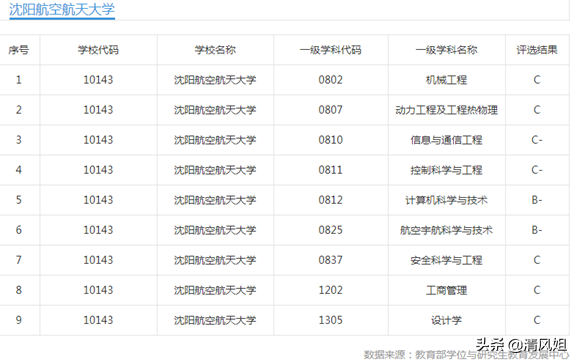This screenshot has width=577, height=362.
Task: Select the C- result for 控制科学与工程
Action: (537, 170)
